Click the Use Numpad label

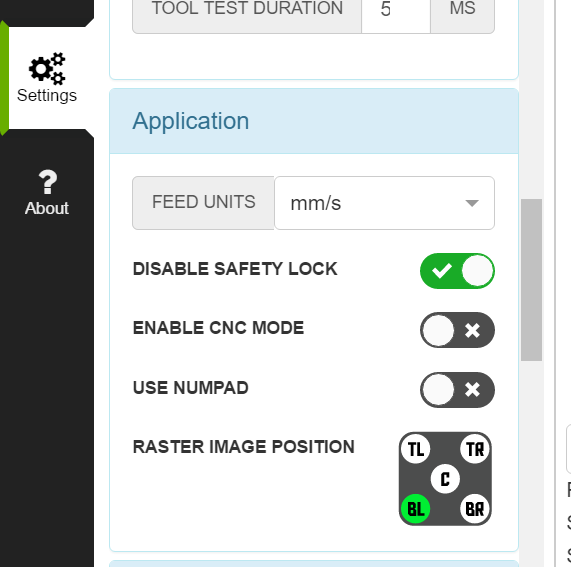tap(190, 387)
